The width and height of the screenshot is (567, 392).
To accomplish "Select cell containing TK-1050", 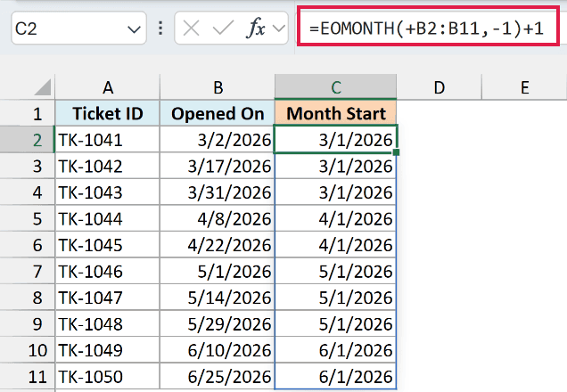I will click(x=107, y=377).
